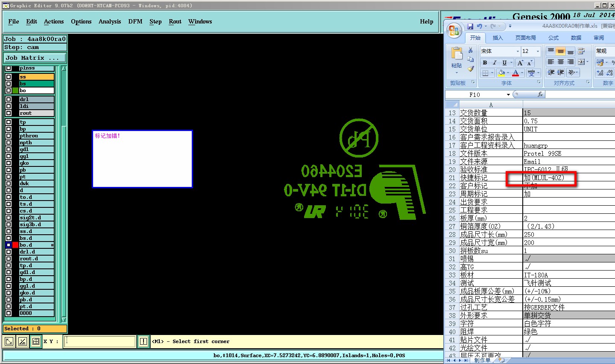Open the File menu
This screenshot has width=615, height=364.
click(x=14, y=22)
